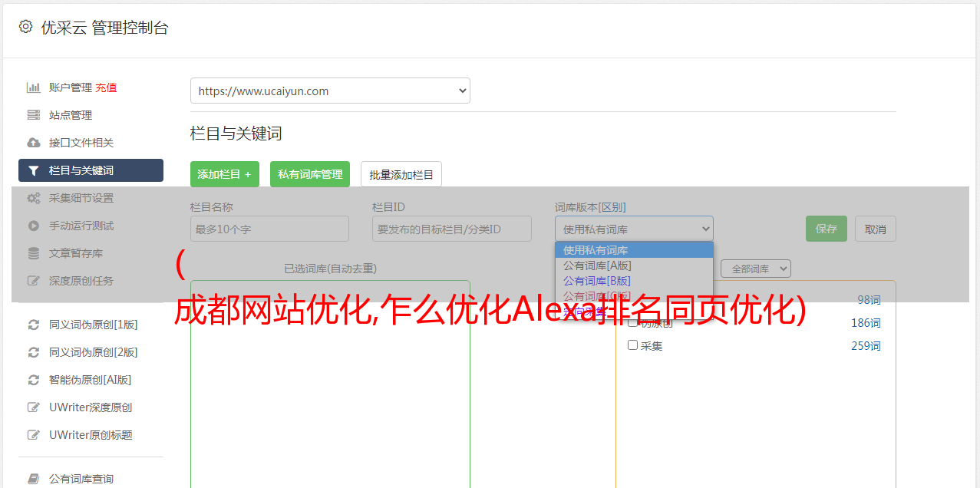This screenshot has height=488, width=980.
Task: Click the green 保存 button
Action: [x=827, y=229]
